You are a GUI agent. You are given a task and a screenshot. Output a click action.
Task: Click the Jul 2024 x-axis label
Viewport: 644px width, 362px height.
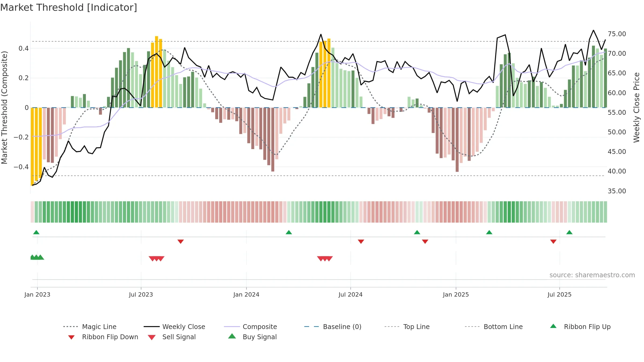pos(350,294)
